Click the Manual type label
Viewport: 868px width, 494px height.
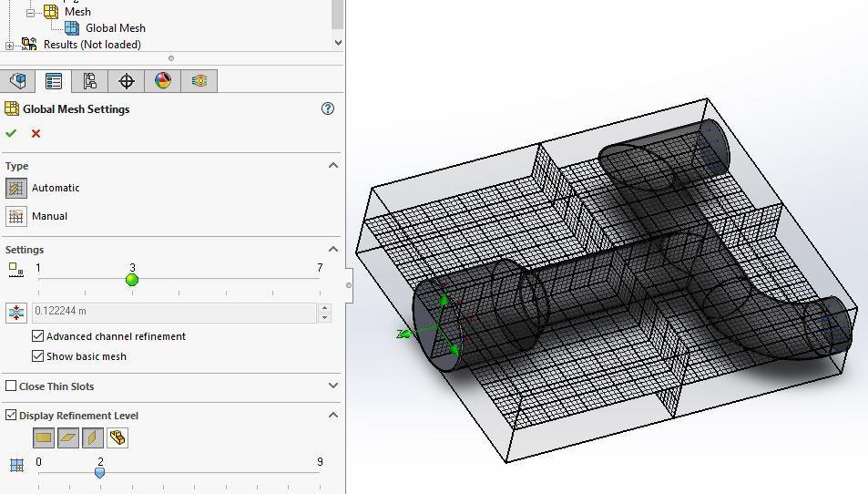tap(49, 216)
